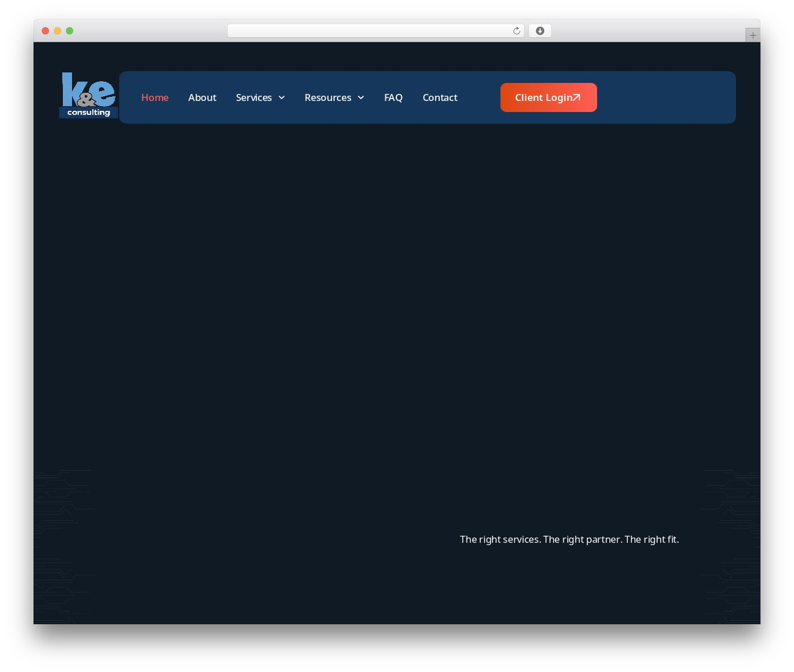
Task: Maximize the window using the green button
Action: pos(69,31)
